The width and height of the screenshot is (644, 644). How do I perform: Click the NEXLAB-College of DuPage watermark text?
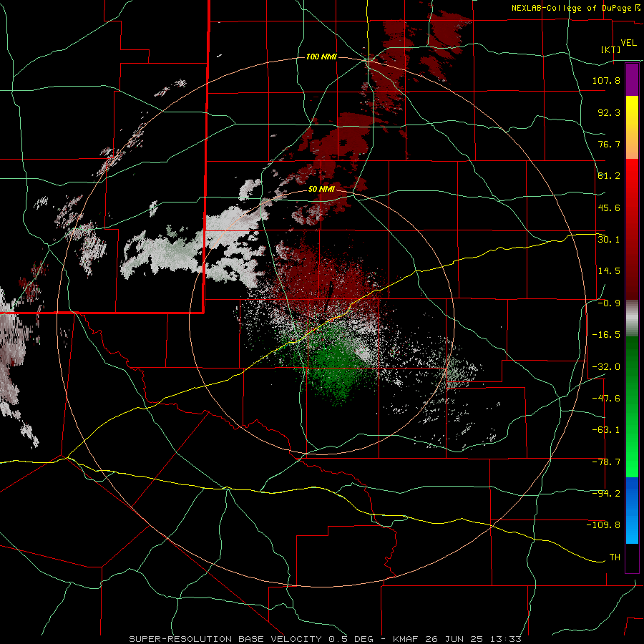click(x=575, y=8)
